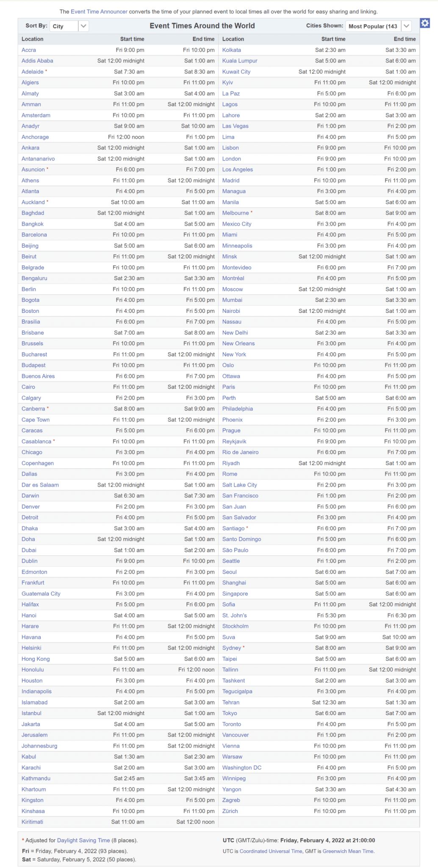Open the Sort By City dropdown
The width and height of the screenshot is (438, 868).
click(x=69, y=26)
